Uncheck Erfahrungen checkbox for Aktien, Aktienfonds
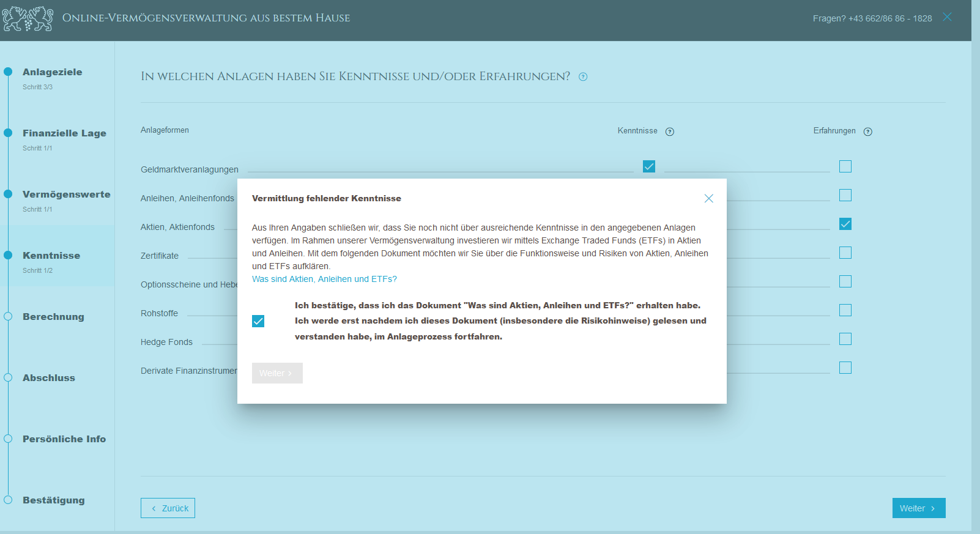The image size is (980, 534). tap(845, 224)
